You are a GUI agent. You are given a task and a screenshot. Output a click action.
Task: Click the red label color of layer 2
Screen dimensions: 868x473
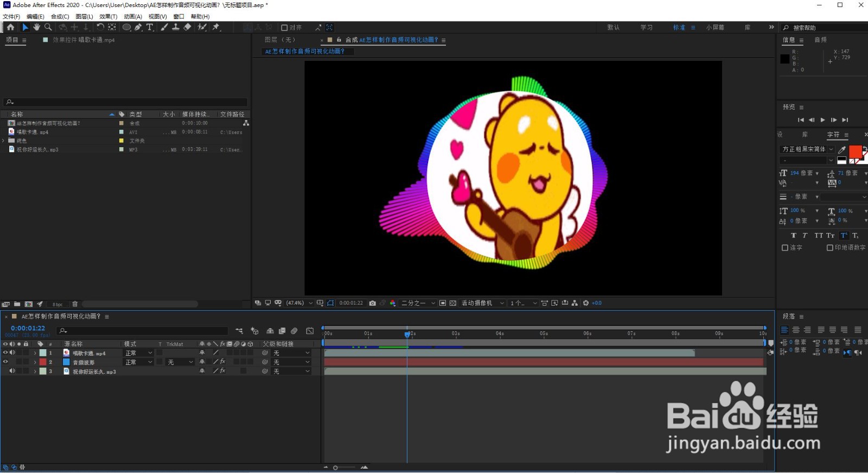pyautogui.click(x=43, y=362)
